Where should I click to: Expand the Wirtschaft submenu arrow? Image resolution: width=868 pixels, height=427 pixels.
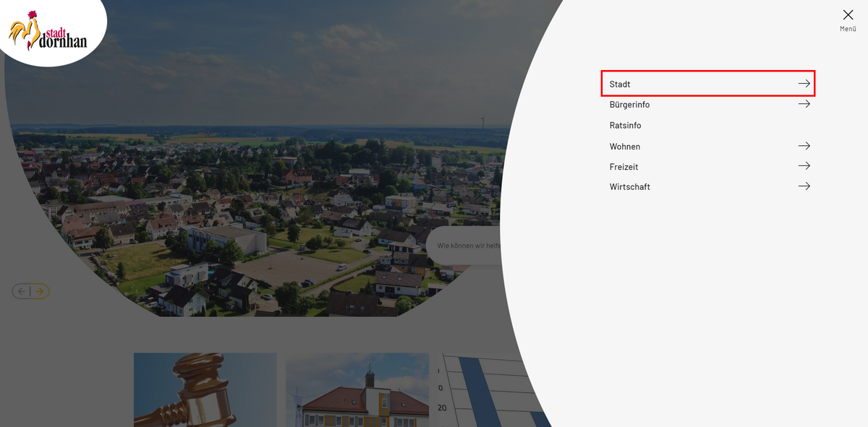804,186
